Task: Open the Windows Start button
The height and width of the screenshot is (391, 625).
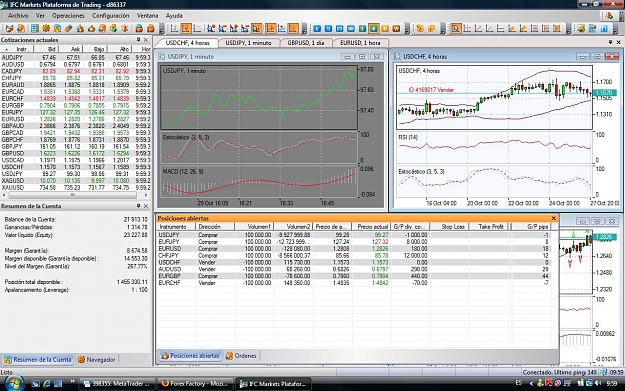Action: [13, 383]
